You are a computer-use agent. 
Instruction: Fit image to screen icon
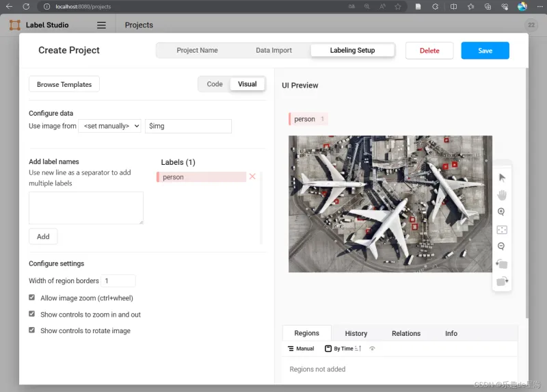pyautogui.click(x=502, y=229)
